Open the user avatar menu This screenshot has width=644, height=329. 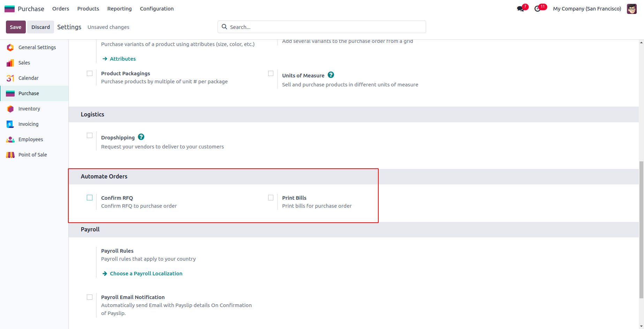(x=631, y=9)
